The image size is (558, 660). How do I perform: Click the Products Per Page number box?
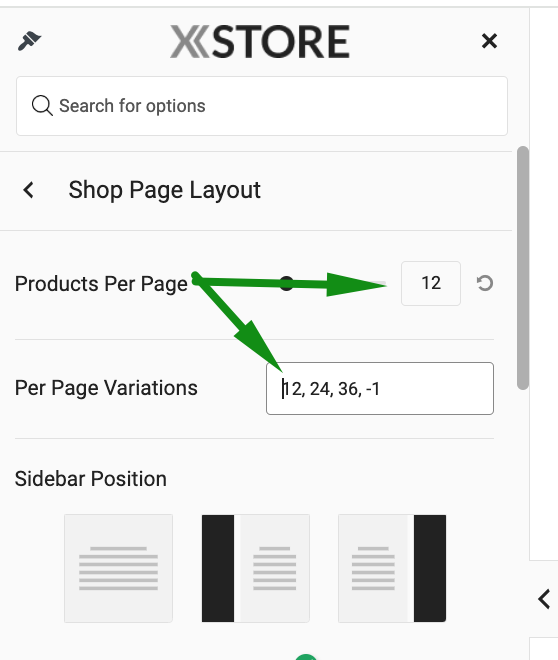tap(431, 283)
